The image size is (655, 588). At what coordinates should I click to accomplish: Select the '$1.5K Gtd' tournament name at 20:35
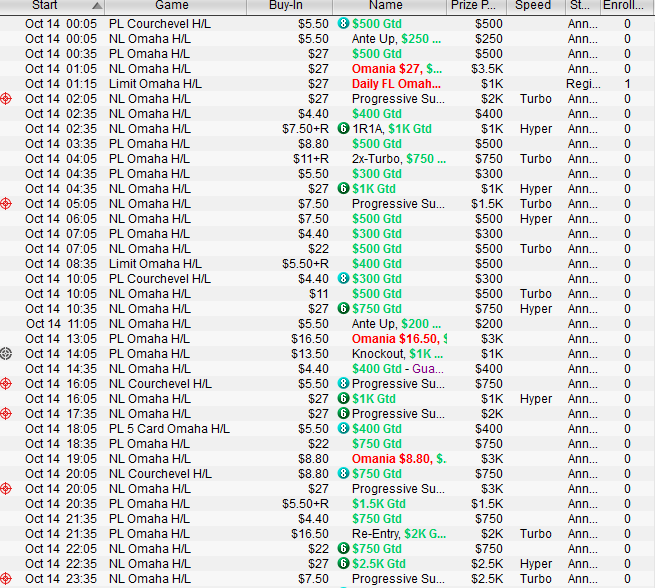pyautogui.click(x=378, y=504)
